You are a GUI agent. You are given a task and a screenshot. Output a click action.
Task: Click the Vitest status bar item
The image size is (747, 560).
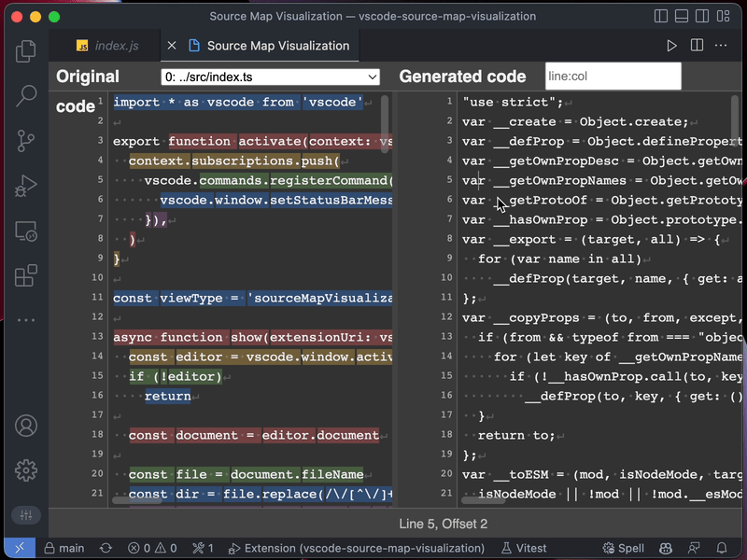[x=524, y=548]
